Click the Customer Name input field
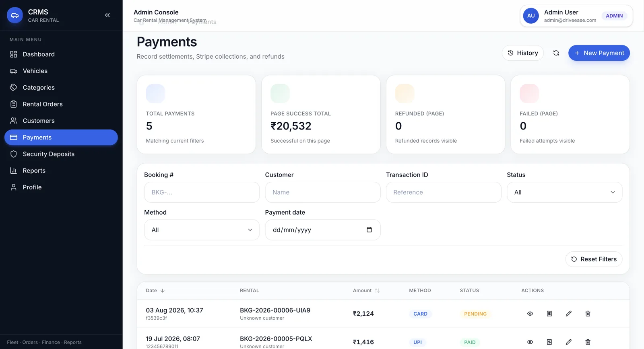Image resolution: width=644 pixels, height=349 pixels. [x=322, y=192]
